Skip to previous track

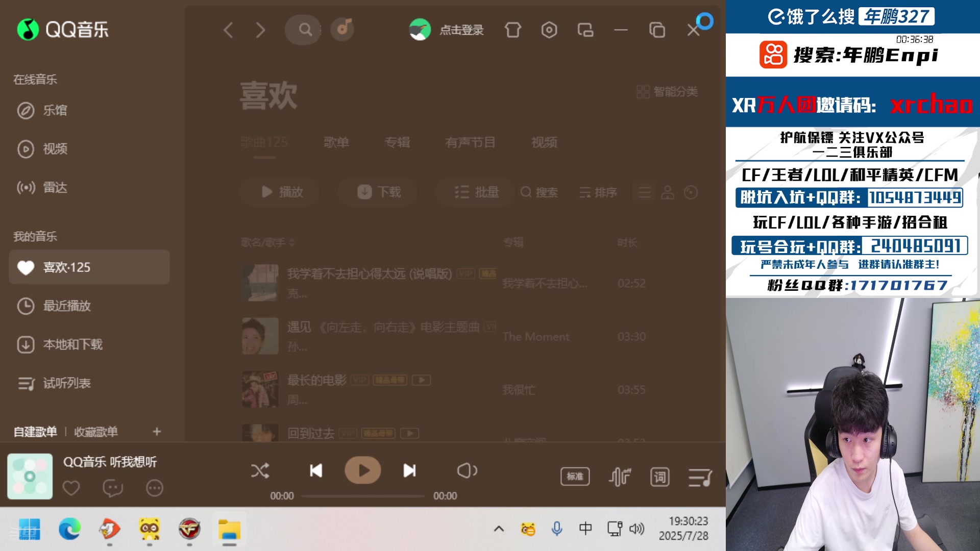(316, 470)
